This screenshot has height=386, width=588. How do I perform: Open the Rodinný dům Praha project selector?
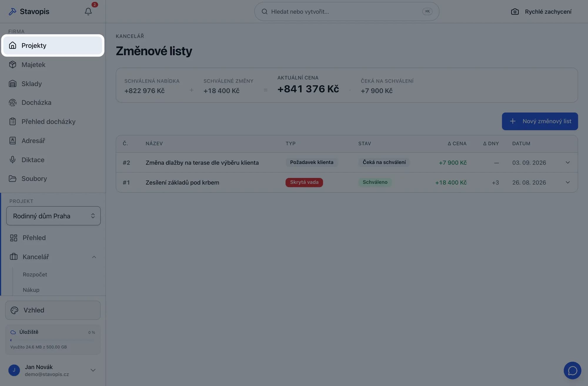point(54,216)
